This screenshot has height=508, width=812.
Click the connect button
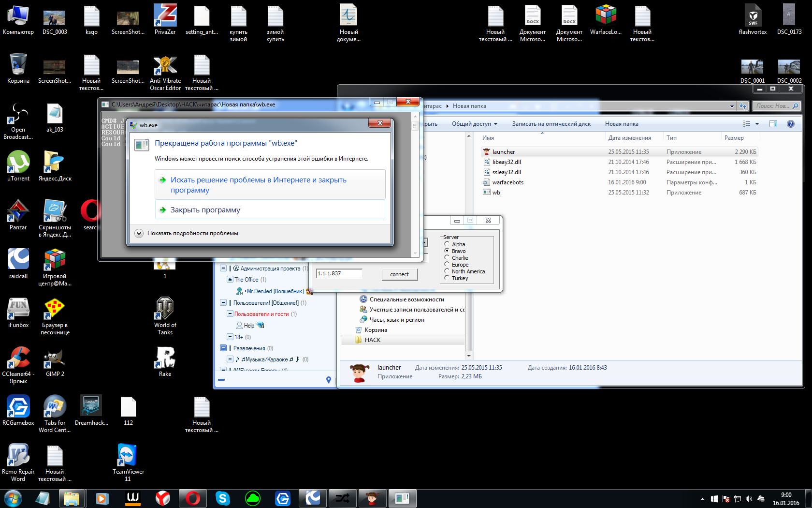click(x=399, y=274)
